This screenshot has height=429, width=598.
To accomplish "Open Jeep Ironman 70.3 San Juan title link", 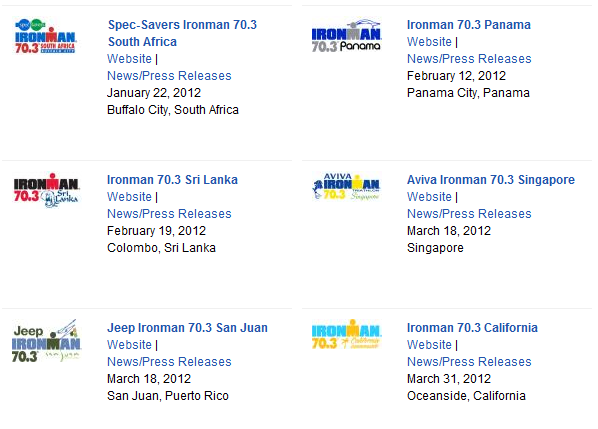I will click(187, 328).
